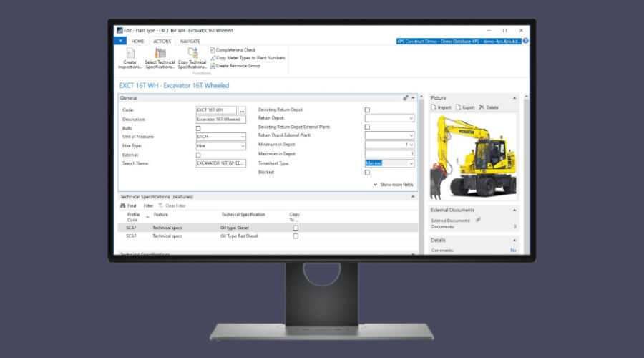Switch to the NAVIGATE ribbon tab
Image resolution: width=644 pixels, height=358 pixels.
click(x=190, y=42)
